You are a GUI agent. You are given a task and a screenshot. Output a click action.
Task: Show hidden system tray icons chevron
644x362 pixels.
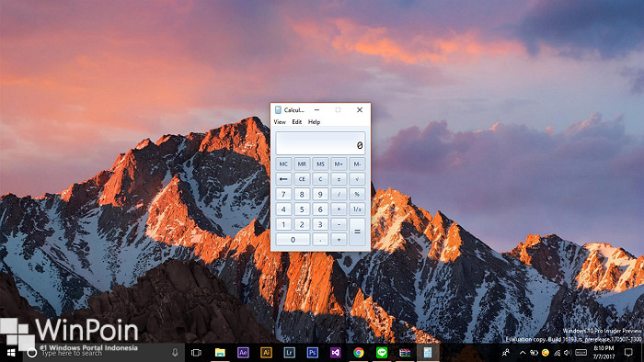click(523, 353)
